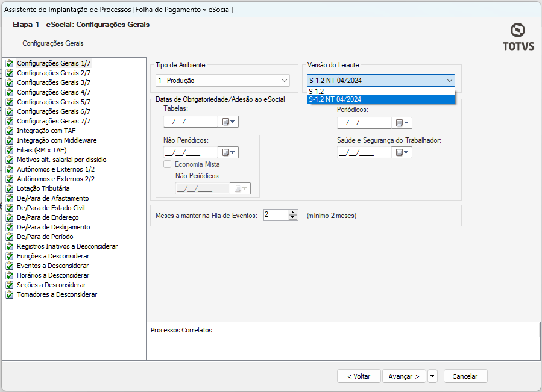The height and width of the screenshot is (392, 542).
Task: Decrease Meses a manter na Fila value
Action: tap(293, 217)
